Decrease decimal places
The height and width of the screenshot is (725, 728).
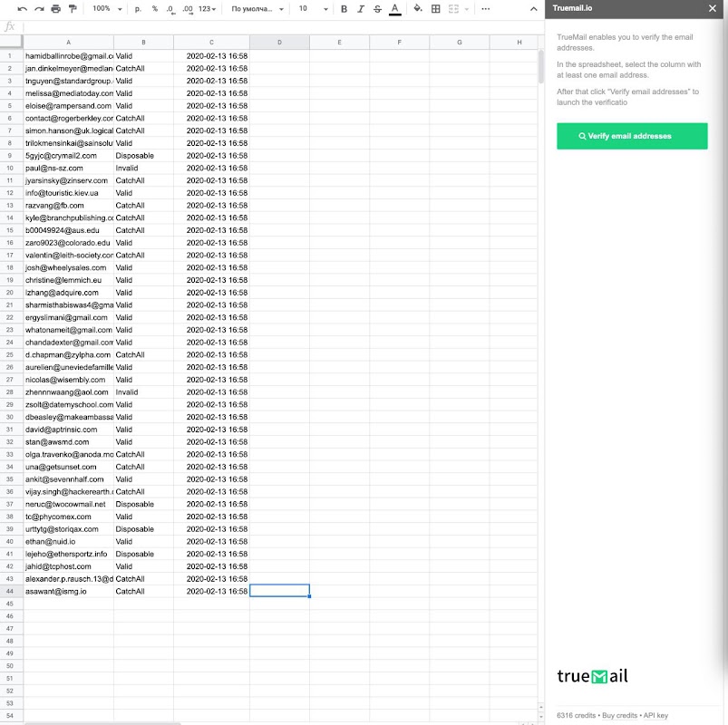tap(170, 9)
